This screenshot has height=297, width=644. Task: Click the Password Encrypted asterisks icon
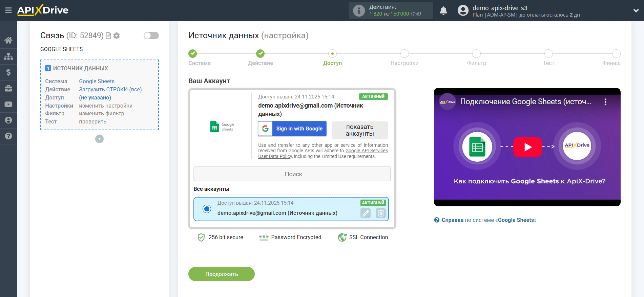click(x=264, y=237)
